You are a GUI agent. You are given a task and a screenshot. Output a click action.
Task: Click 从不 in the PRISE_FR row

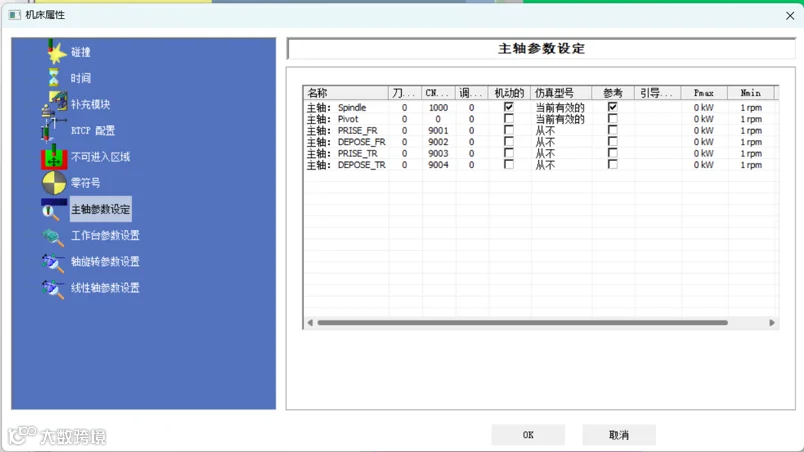545,131
